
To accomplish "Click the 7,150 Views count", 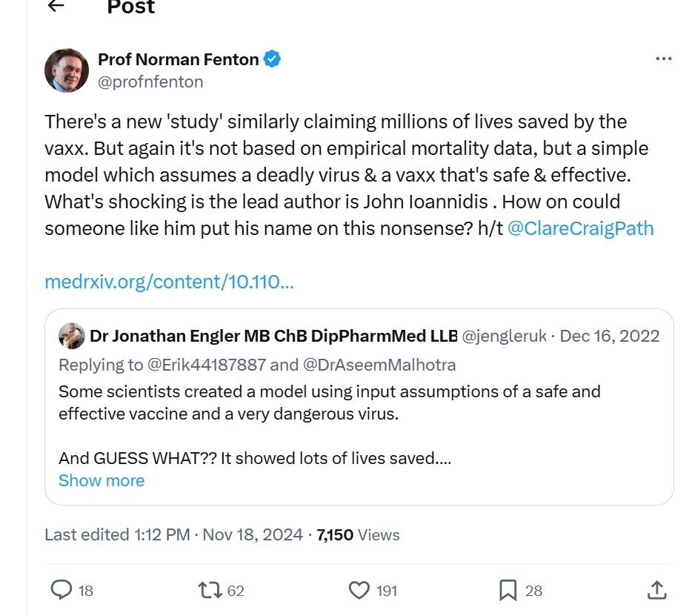I will (x=358, y=534).
